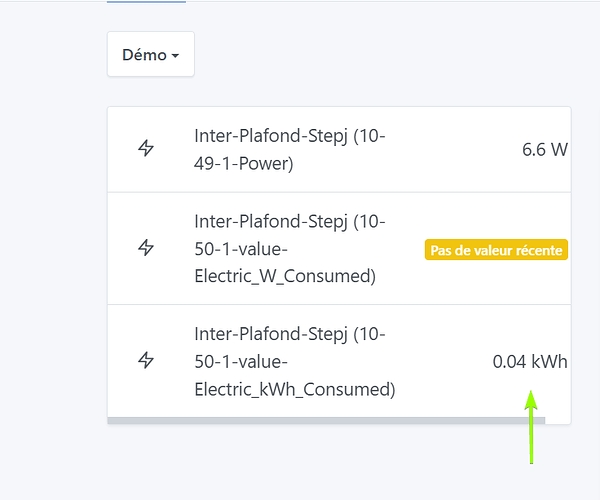Open the Démo dropdown menu
600x500 pixels.
150,55
